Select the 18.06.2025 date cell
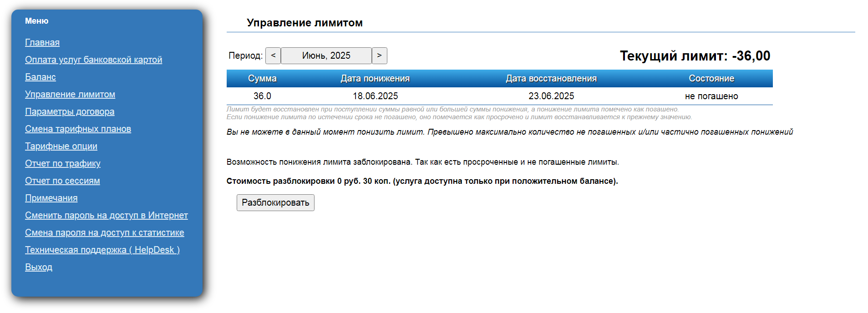The image size is (868, 313). tap(375, 96)
